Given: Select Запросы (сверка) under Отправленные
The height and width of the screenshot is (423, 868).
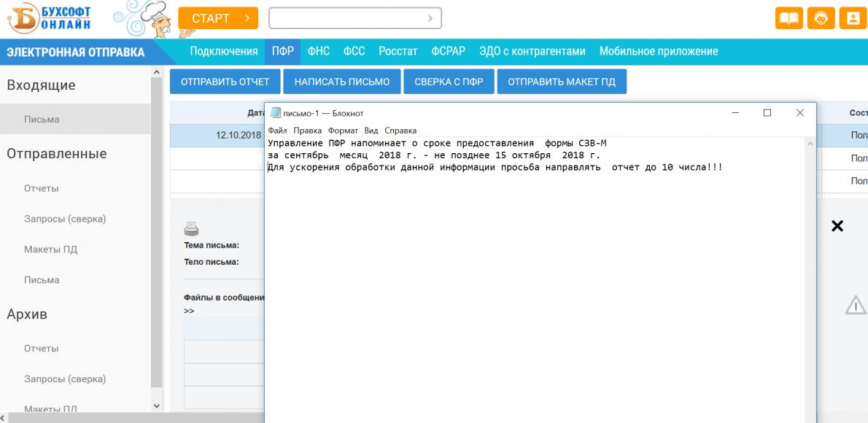Looking at the screenshot, I should [65, 219].
